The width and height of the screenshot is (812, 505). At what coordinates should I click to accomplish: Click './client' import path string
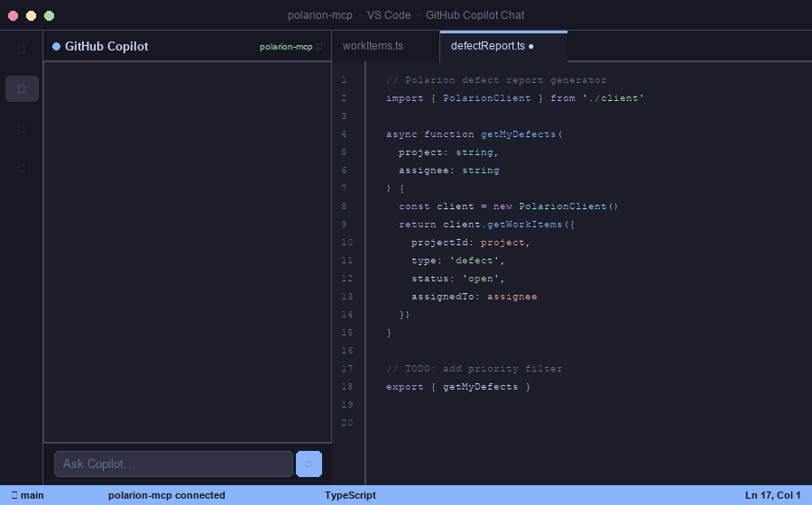point(614,98)
